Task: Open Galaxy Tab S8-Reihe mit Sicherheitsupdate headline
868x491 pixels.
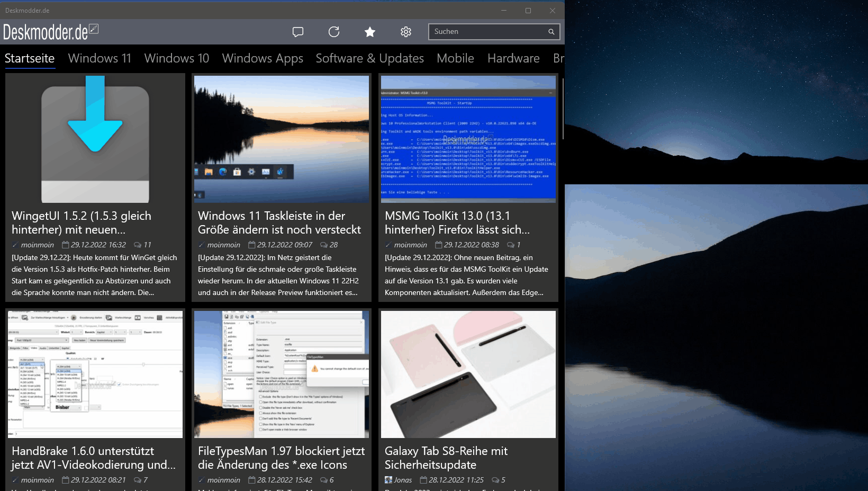Action: pyautogui.click(x=446, y=458)
